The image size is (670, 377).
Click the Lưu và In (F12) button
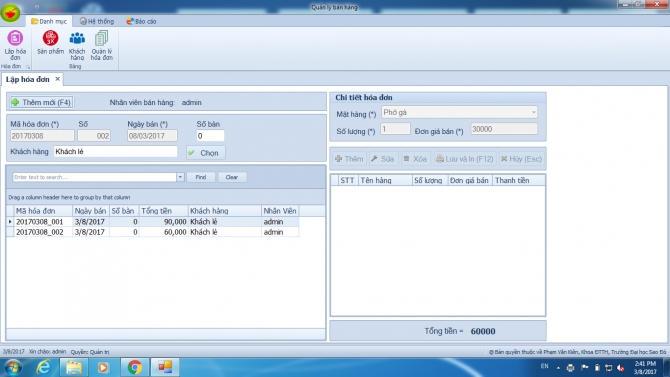(465, 159)
